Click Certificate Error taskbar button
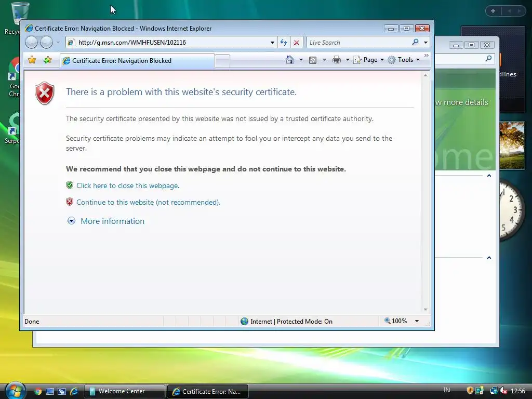532x399 pixels. click(x=208, y=392)
